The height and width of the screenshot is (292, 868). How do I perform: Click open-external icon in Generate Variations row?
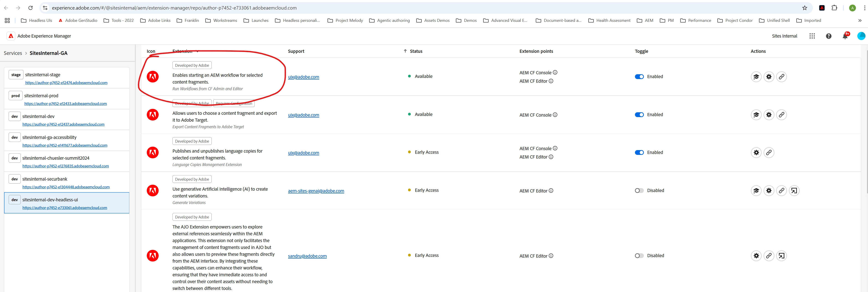(794, 191)
